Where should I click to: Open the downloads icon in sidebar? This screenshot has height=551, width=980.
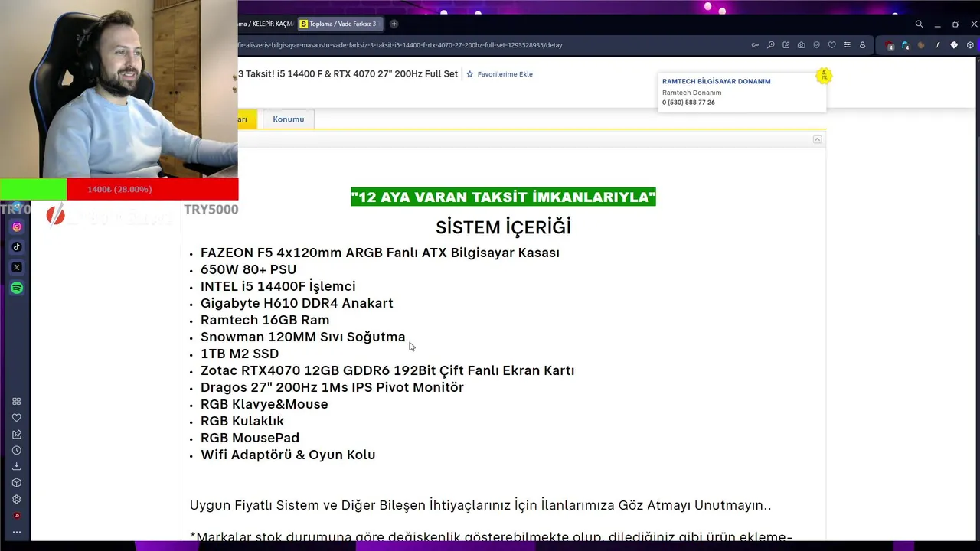pyautogui.click(x=16, y=466)
